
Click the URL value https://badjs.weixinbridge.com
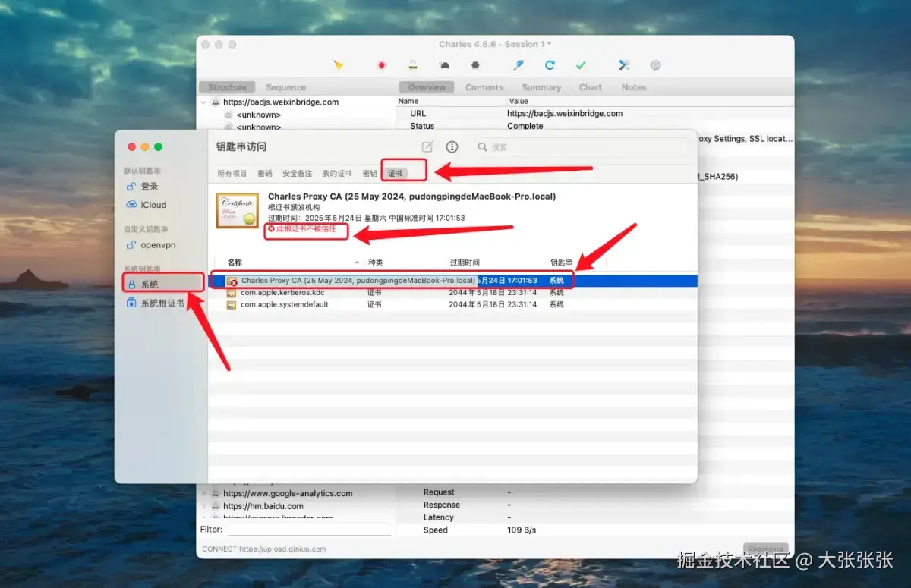565,113
